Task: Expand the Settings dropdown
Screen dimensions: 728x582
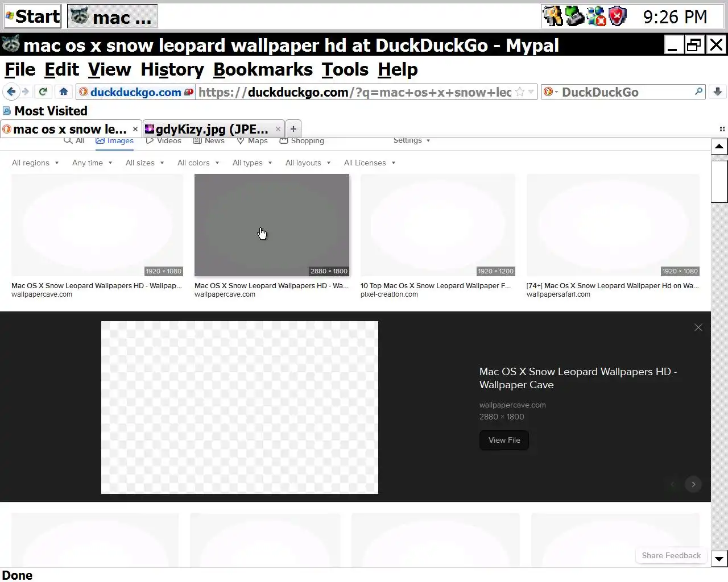Action: (x=411, y=140)
